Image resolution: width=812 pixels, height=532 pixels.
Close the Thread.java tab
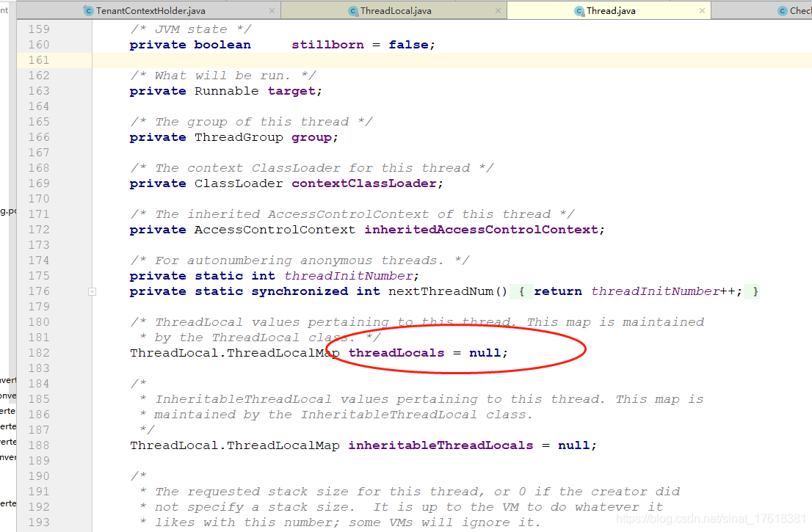coord(702,10)
